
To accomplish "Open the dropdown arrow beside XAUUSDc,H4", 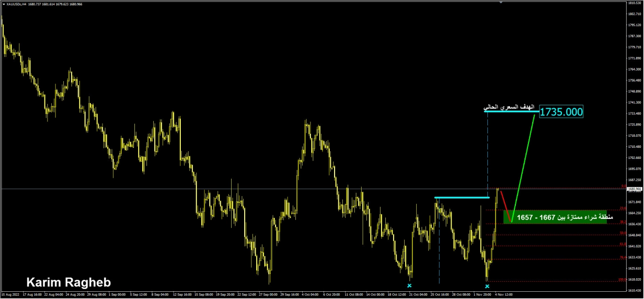I will click(x=3, y=4).
